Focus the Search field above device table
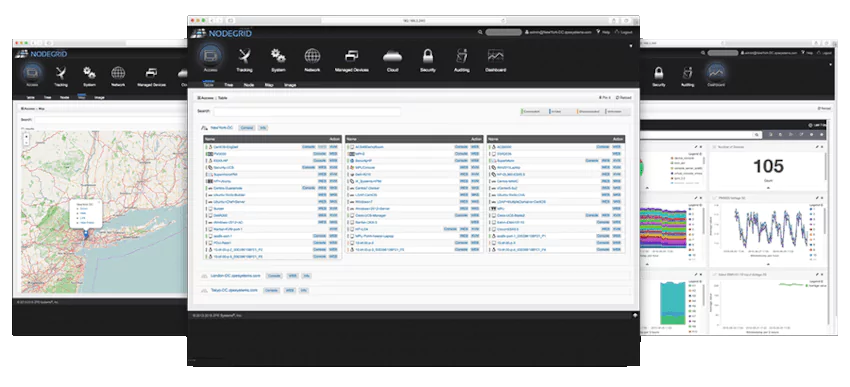Viewport: 850px width, 387px height. (307, 112)
